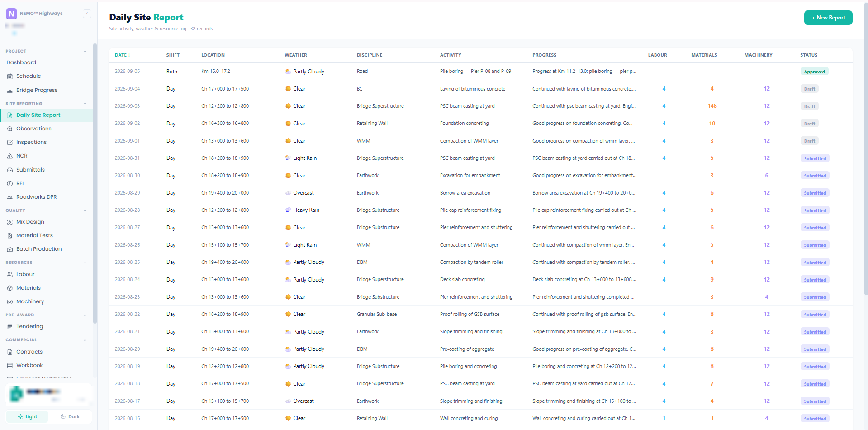The width and height of the screenshot is (868, 430).
Task: Click the user profile card in sidebar
Action: [x=49, y=394]
